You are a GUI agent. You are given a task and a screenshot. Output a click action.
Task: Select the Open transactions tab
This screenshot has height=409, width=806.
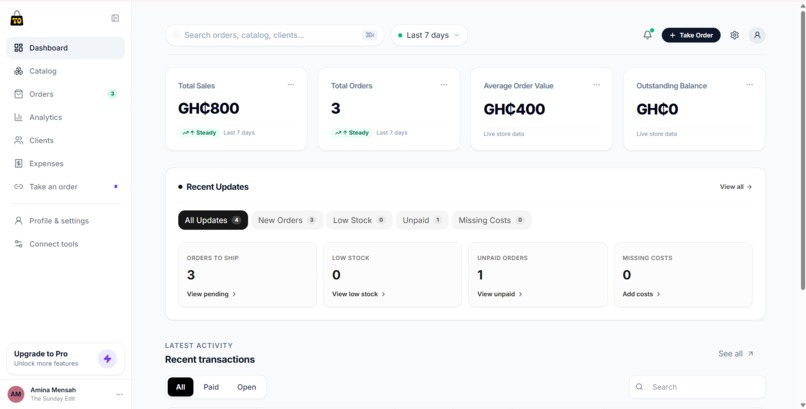coord(247,387)
